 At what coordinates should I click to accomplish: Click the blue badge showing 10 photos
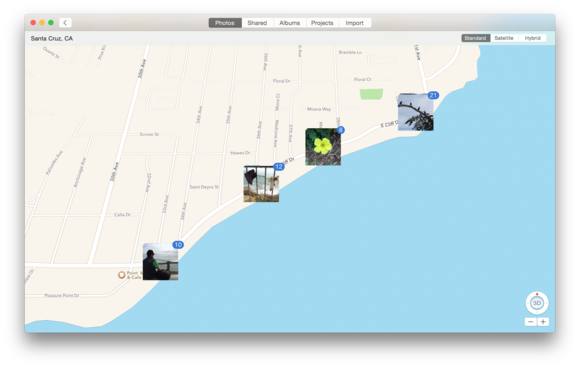[178, 245]
